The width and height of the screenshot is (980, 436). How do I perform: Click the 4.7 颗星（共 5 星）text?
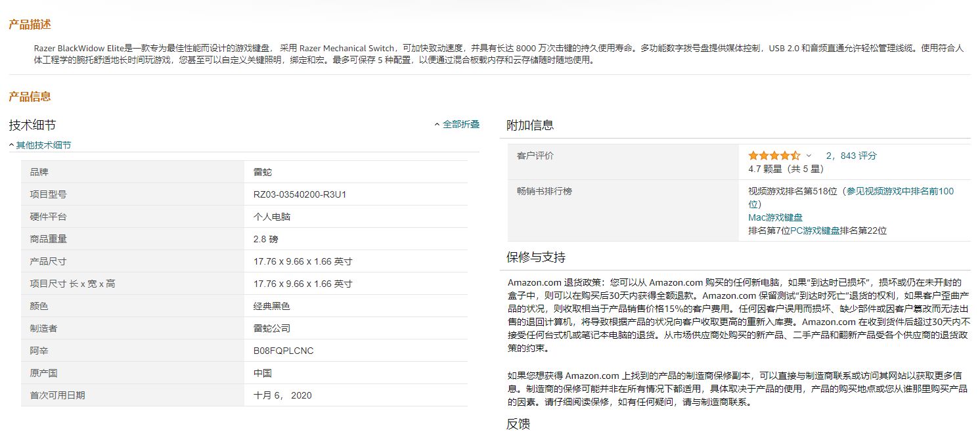(786, 169)
